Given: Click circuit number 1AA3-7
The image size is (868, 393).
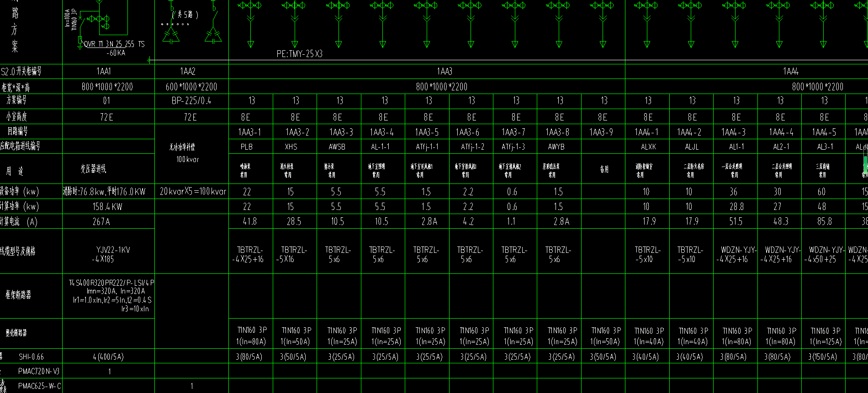Looking at the screenshot, I should pyautogui.click(x=513, y=132).
